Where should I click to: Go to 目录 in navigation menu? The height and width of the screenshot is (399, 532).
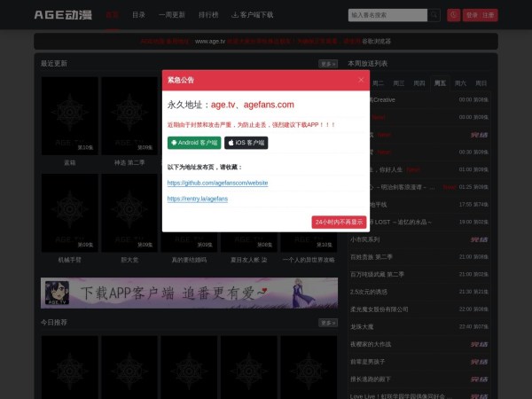(138, 15)
